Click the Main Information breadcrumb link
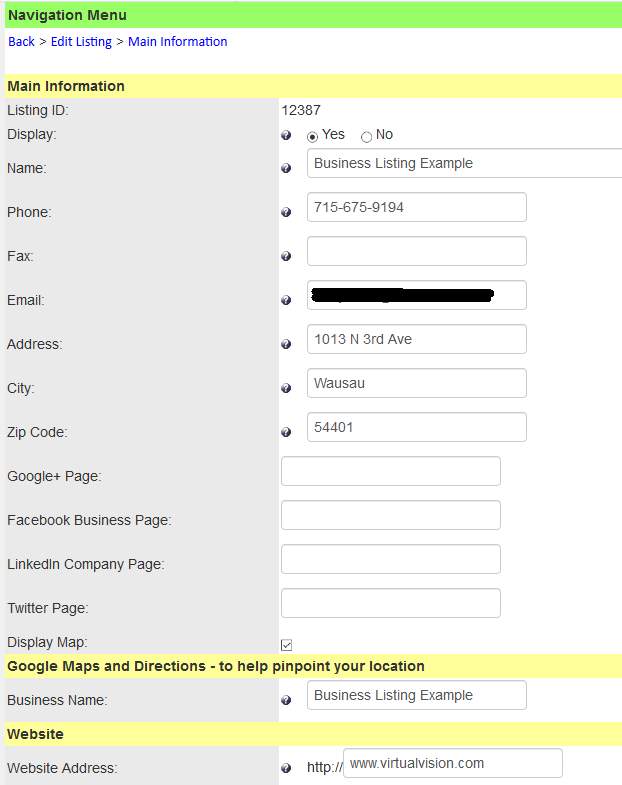 (x=178, y=42)
